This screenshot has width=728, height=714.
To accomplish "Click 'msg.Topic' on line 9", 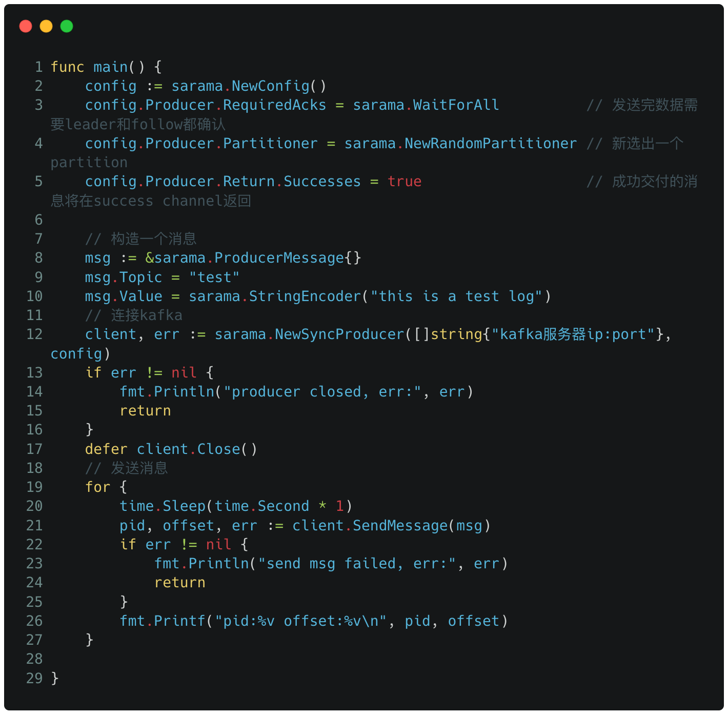I will [x=124, y=277].
